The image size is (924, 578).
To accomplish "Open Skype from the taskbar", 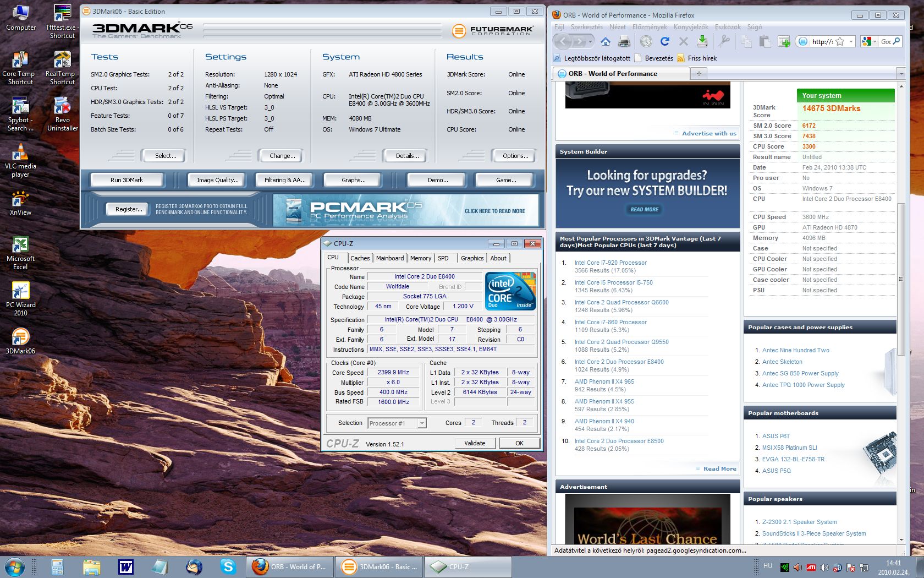I will point(228,566).
